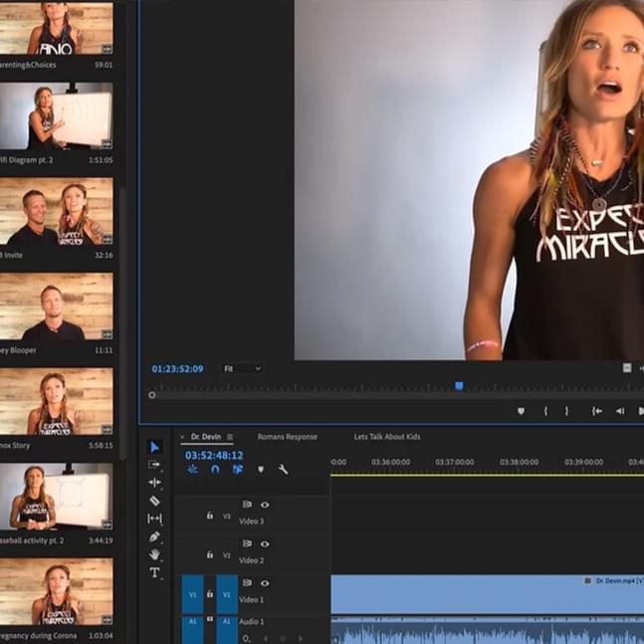The height and width of the screenshot is (644, 644).
Task: Open timeline display settings wrench
Action: pyautogui.click(x=283, y=470)
